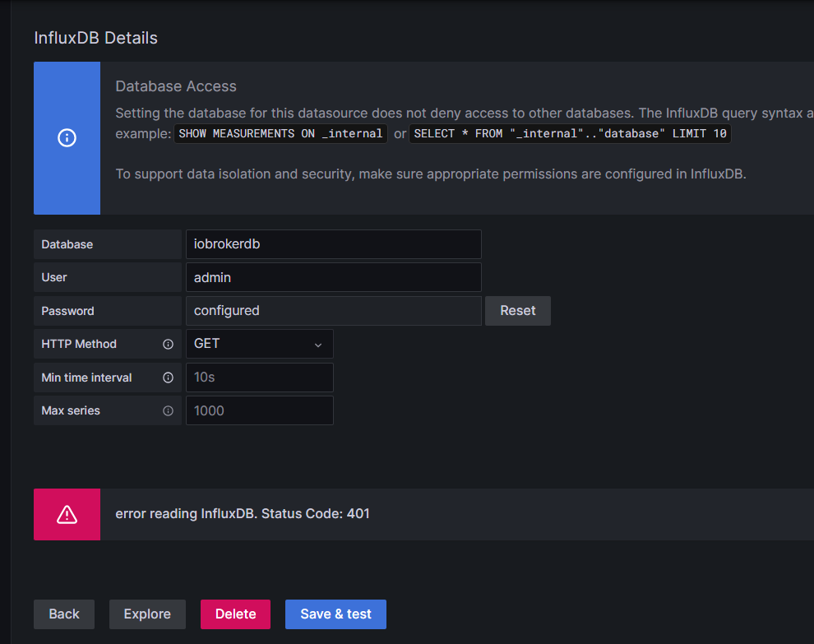Click the info icon next to Max series
The width and height of the screenshot is (814, 644).
click(x=169, y=410)
